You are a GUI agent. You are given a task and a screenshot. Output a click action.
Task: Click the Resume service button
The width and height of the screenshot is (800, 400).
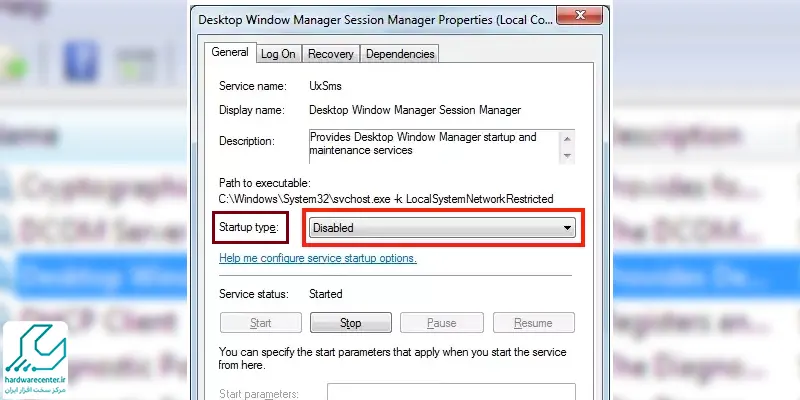click(x=534, y=323)
